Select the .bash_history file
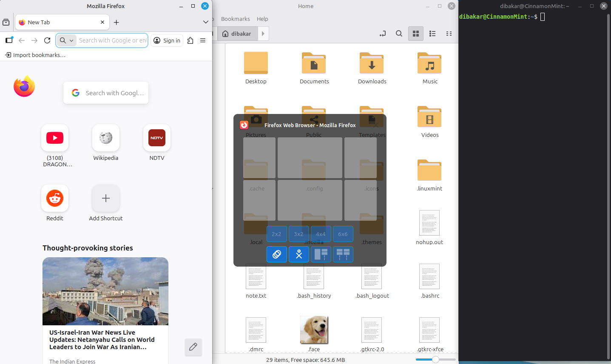This screenshot has width=611, height=364. click(314, 282)
